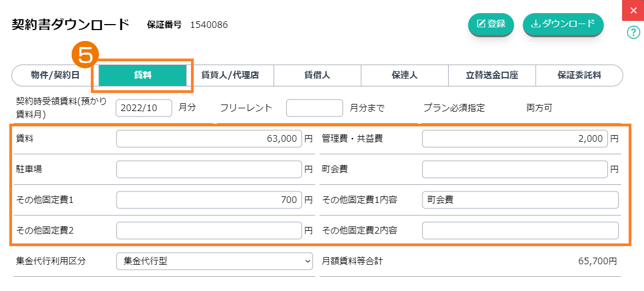Click the 契約時受領賃料 month field showing 2022/10
This screenshot has width=644, height=291.
[144, 108]
